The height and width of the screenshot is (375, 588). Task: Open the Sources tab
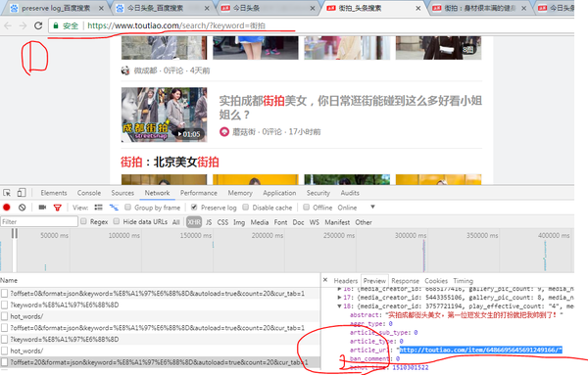pyautogui.click(x=122, y=193)
